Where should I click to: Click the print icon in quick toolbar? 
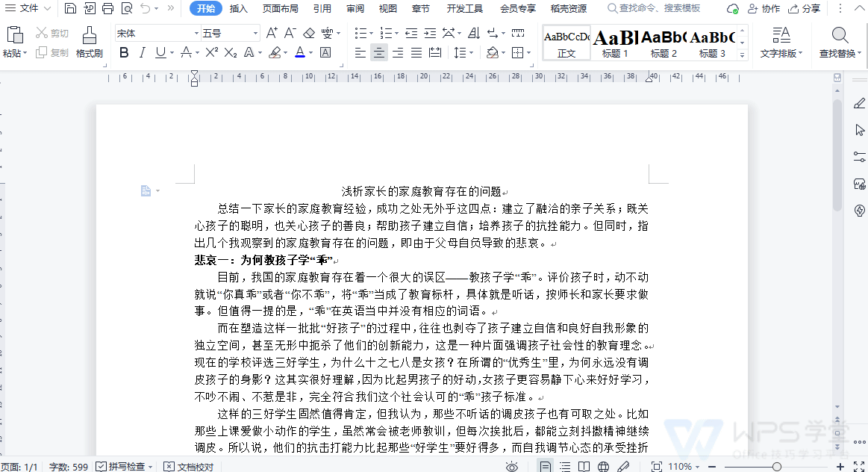tap(107, 9)
